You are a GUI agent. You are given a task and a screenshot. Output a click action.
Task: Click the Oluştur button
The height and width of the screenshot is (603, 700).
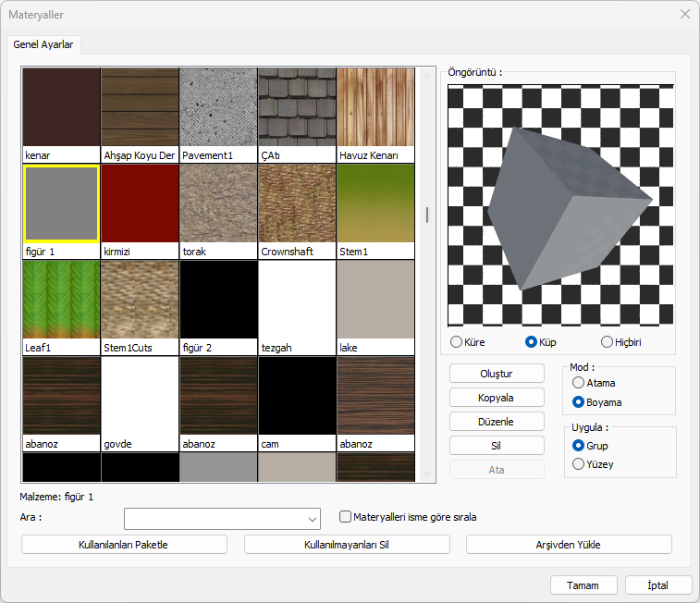(497, 374)
